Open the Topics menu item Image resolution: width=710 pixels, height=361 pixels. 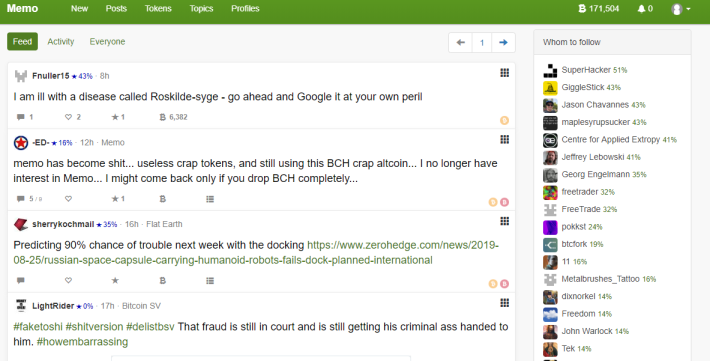click(x=201, y=9)
